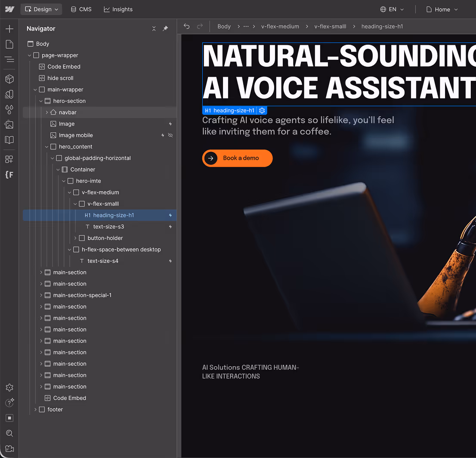Open site settings gear in sidebar
The image size is (476, 458).
click(x=9, y=387)
